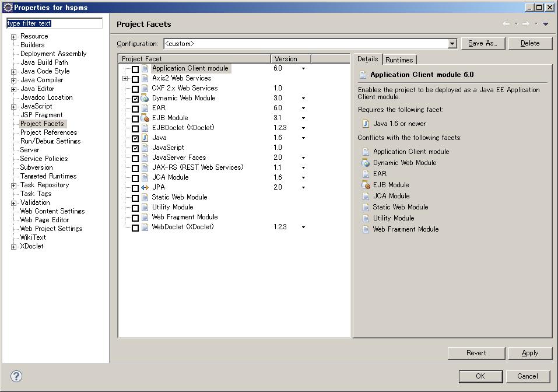Click the Axis2 Web Services facet icon
This screenshot has width=558, height=392.
click(145, 78)
